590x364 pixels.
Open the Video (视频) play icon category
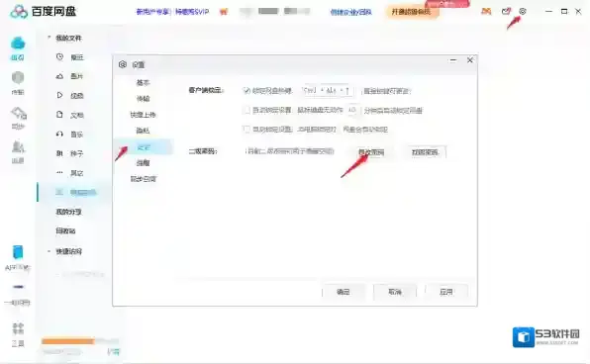click(59, 95)
